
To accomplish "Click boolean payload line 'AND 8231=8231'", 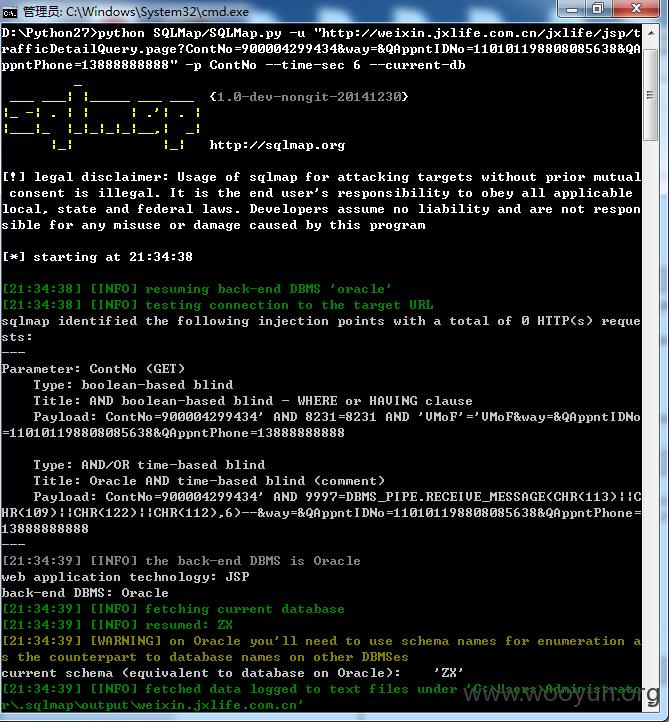I will point(321,425).
